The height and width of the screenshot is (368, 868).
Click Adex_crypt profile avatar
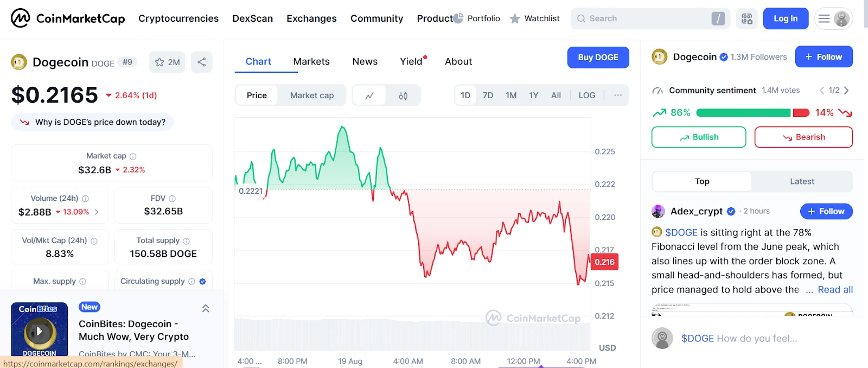[658, 211]
